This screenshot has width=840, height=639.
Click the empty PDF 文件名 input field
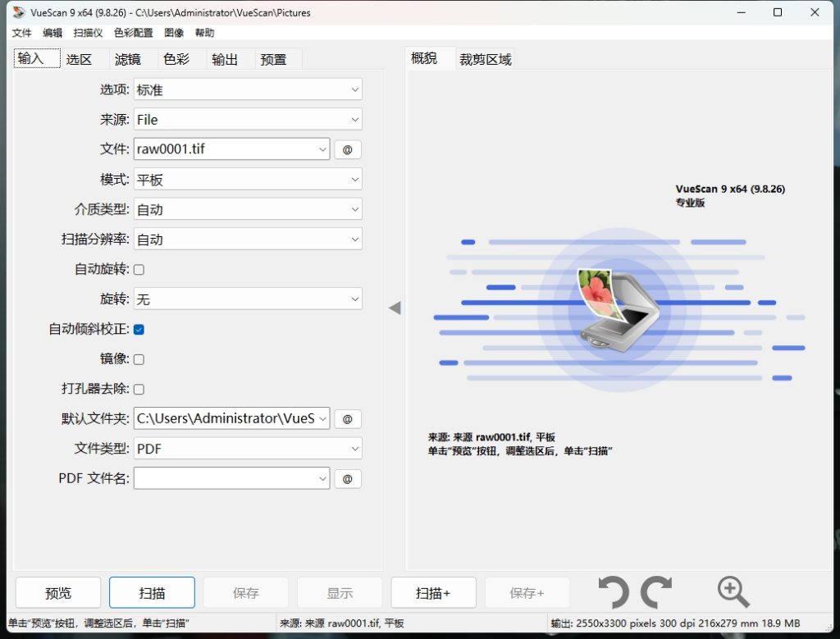tap(232, 478)
